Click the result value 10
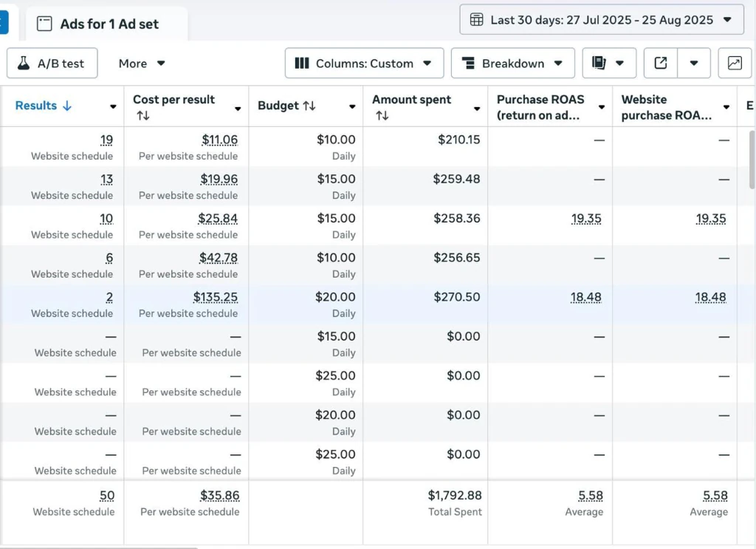756x549 pixels. click(x=106, y=219)
